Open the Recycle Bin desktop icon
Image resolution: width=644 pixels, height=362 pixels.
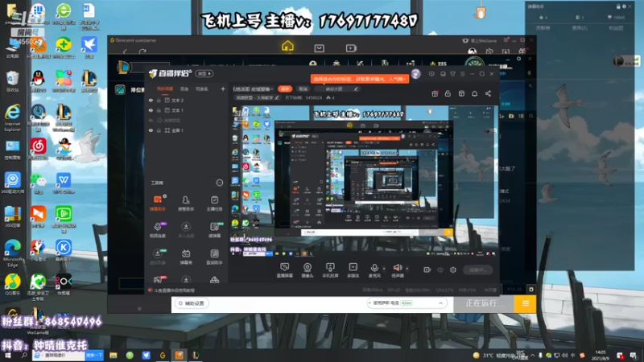point(12,80)
